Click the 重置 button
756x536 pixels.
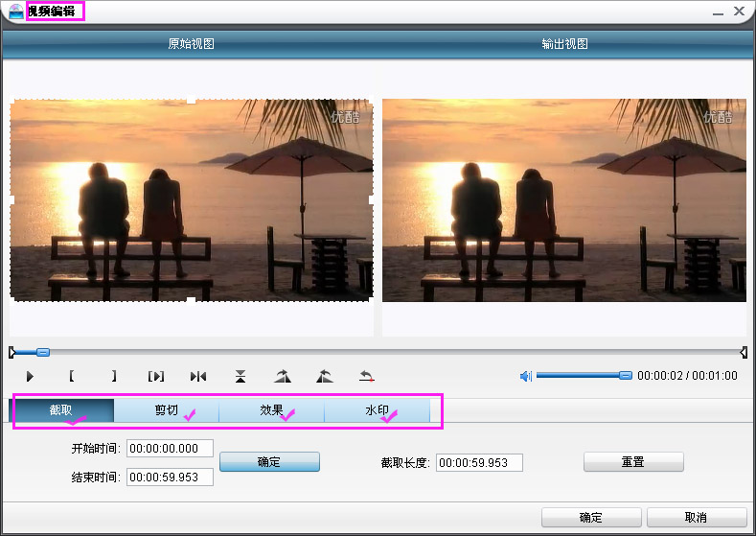[x=633, y=462]
